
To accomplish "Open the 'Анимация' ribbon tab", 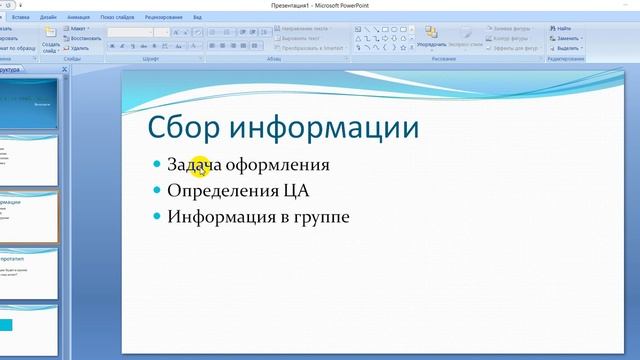I will [78, 17].
